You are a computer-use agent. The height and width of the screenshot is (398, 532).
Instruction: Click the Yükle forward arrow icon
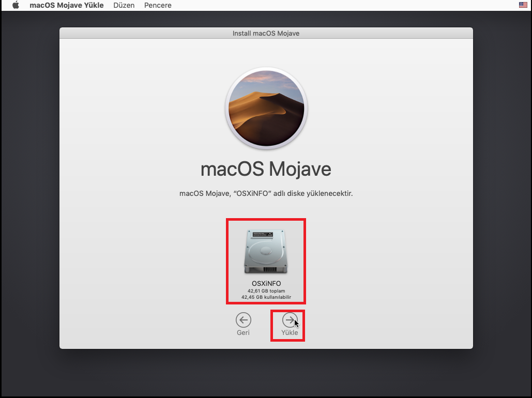[290, 319]
